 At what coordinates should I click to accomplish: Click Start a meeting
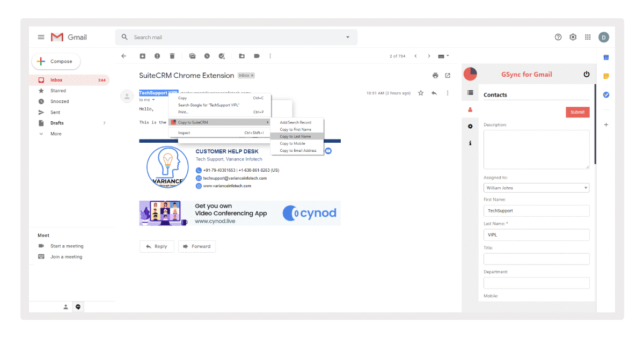(67, 246)
